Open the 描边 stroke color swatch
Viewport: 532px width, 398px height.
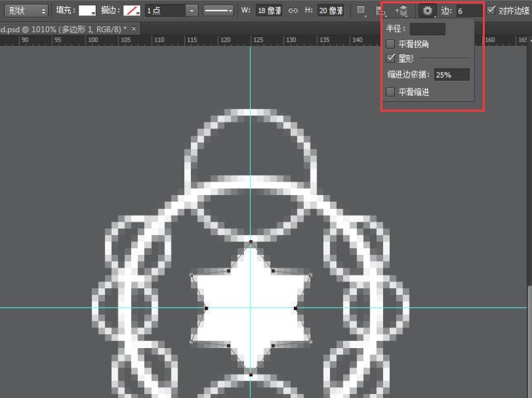pyautogui.click(x=132, y=11)
